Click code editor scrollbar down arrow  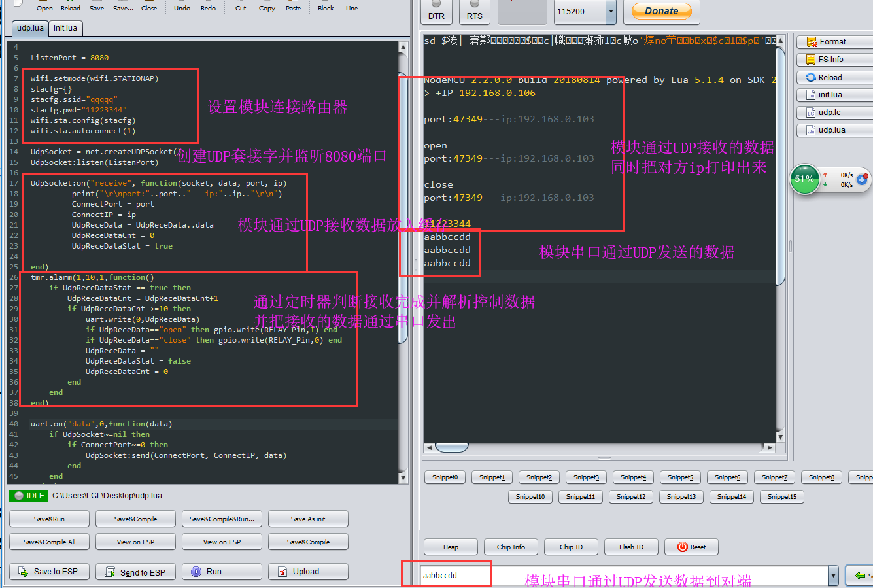pos(403,478)
